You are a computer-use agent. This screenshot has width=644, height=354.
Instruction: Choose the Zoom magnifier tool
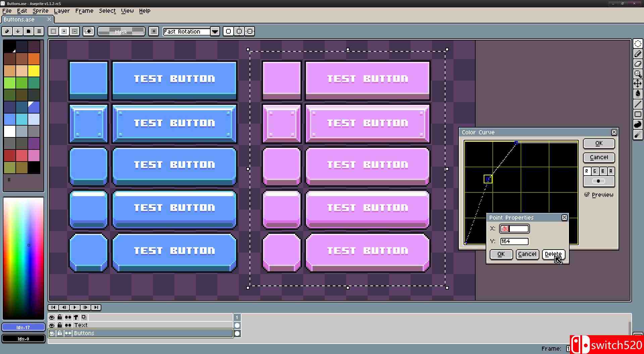(638, 74)
